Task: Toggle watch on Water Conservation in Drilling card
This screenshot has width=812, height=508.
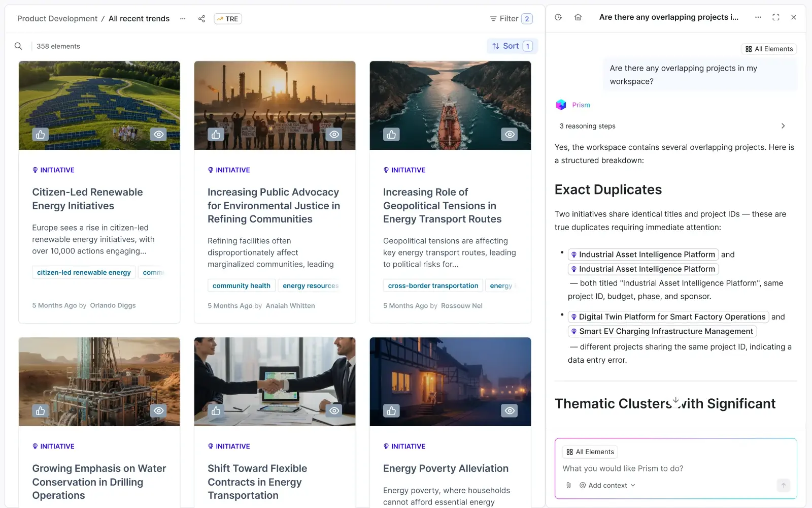Action: tap(159, 410)
